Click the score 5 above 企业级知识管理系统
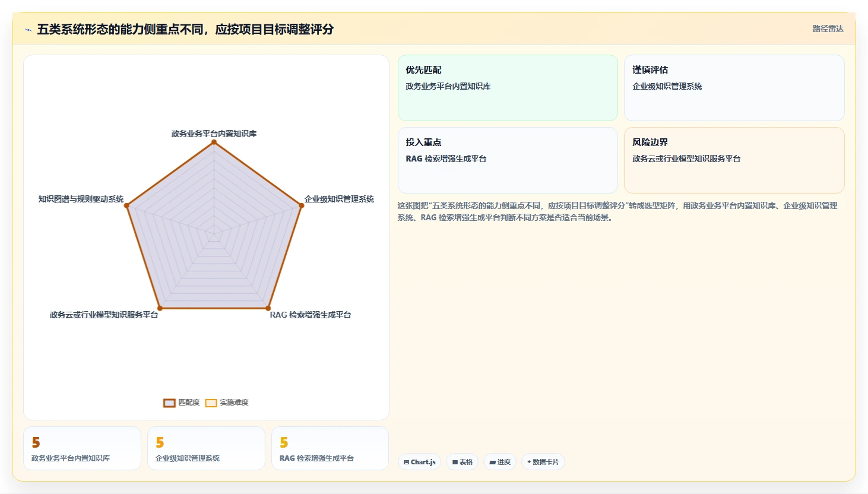Screen dimensions: 868x494 [x=160, y=442]
